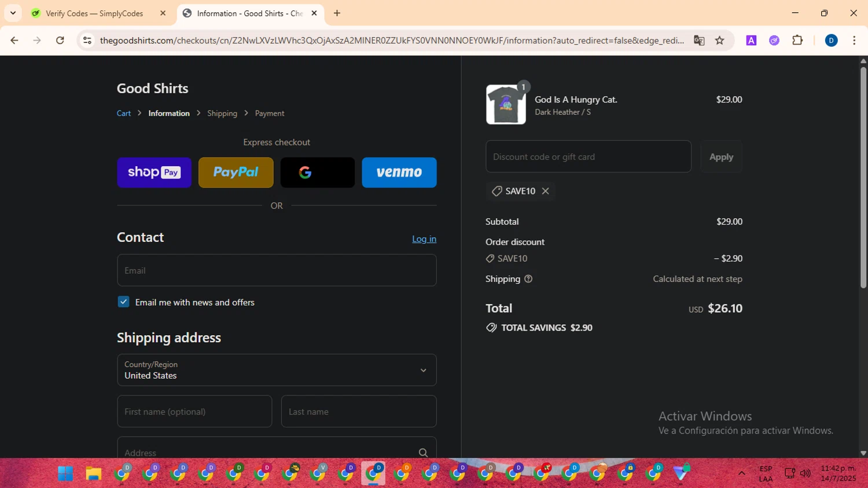Screen dimensions: 868x488
Task: Open the ESP LAA language switcher
Action: [x=766, y=474]
